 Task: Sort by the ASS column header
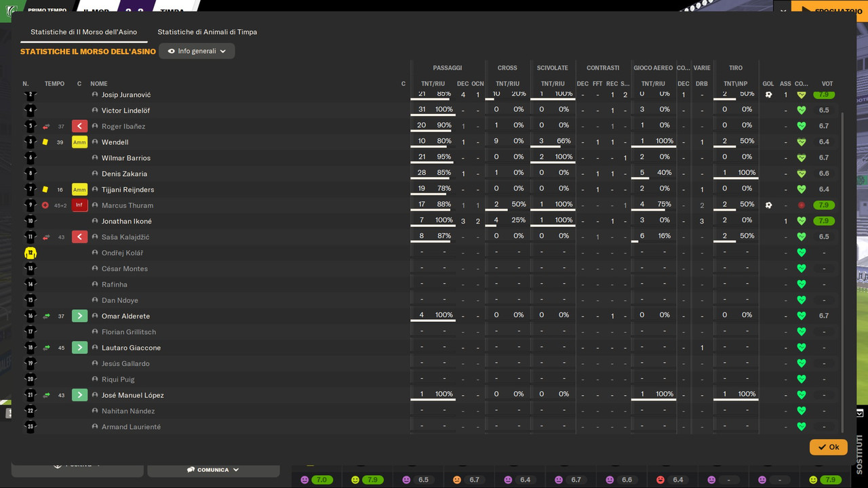785,84
